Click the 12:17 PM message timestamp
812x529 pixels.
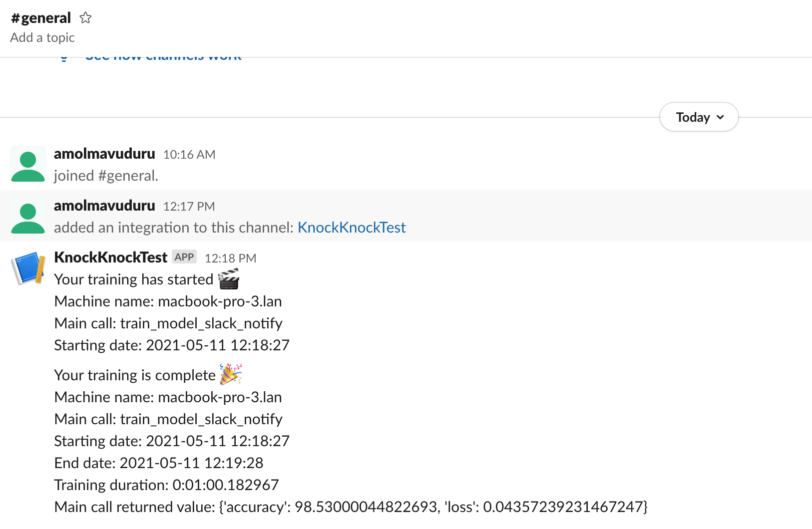tap(189, 207)
